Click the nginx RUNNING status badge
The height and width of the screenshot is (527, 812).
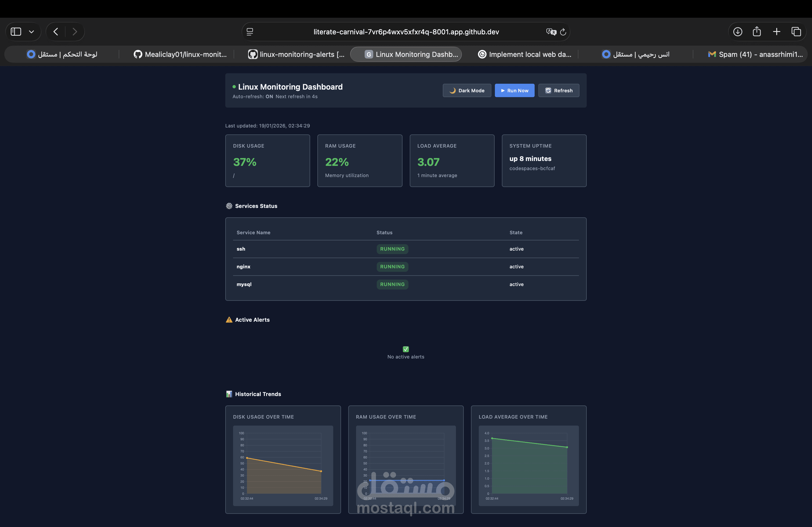pyautogui.click(x=392, y=266)
